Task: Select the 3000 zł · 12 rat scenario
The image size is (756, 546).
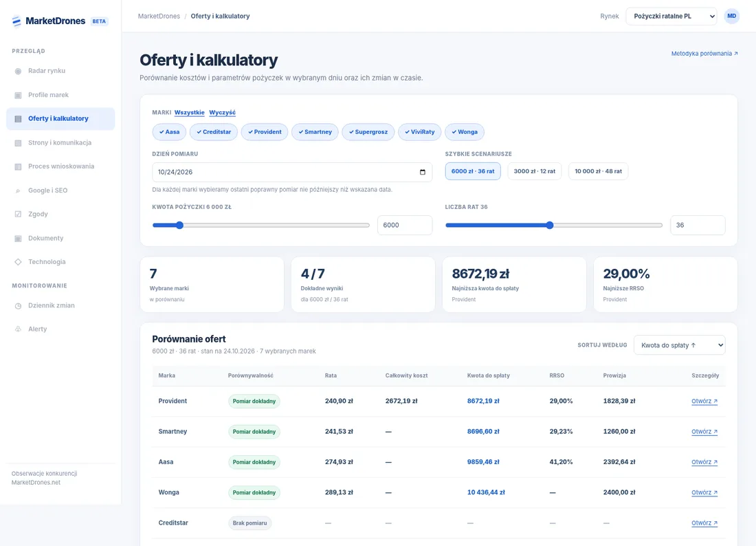Action: point(535,171)
